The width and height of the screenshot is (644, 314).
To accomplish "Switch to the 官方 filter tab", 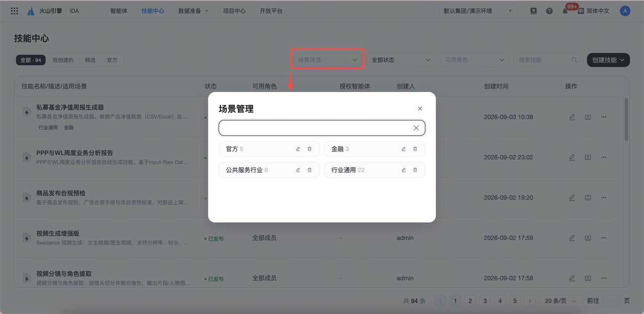I will tap(112, 60).
